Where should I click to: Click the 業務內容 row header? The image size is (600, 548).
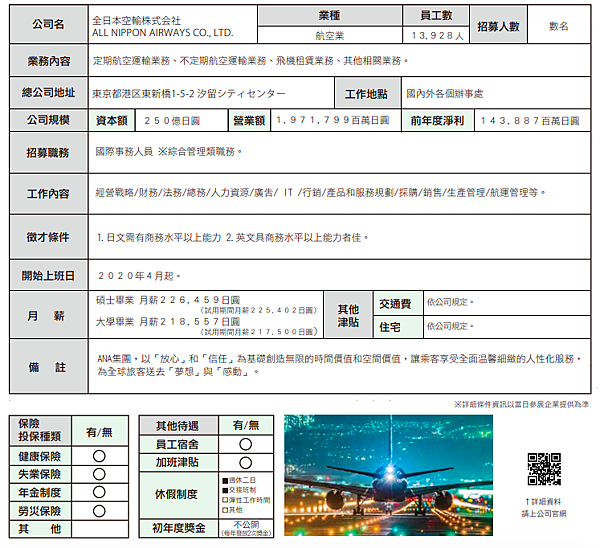tap(49, 61)
